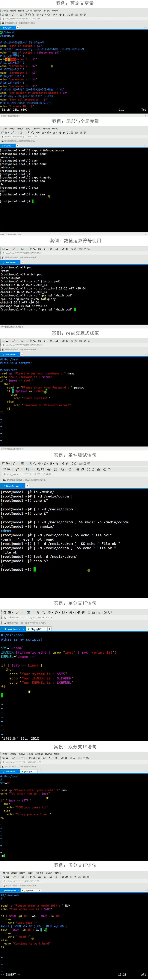Click export WWW=baidu.com command line
The width and height of the screenshot is (148, 980).
click(32, 150)
